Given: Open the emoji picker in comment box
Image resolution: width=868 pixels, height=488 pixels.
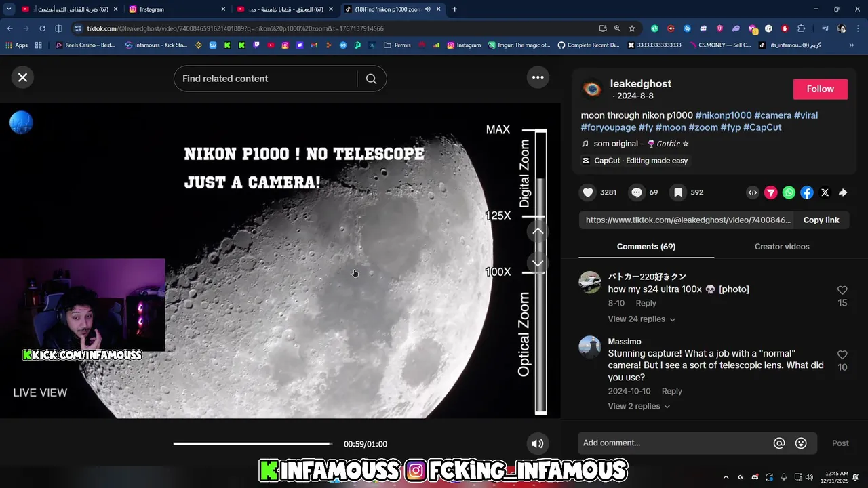Looking at the screenshot, I should (x=801, y=443).
